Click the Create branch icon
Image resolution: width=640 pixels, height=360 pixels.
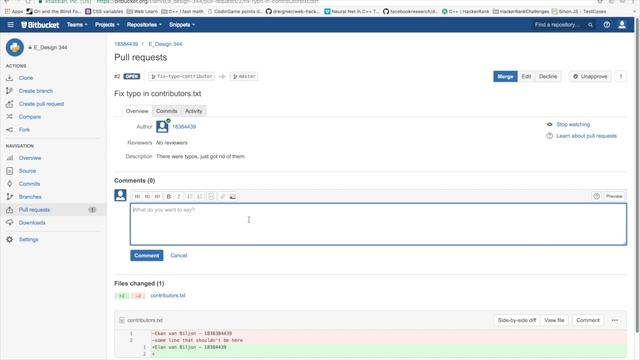pos(9,91)
